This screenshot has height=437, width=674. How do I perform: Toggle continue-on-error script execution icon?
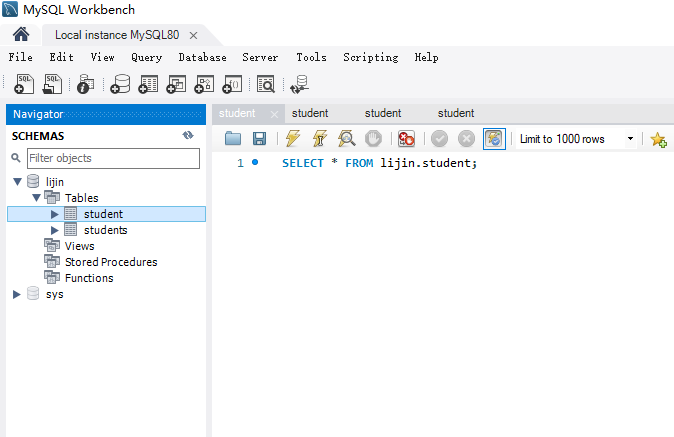point(406,138)
